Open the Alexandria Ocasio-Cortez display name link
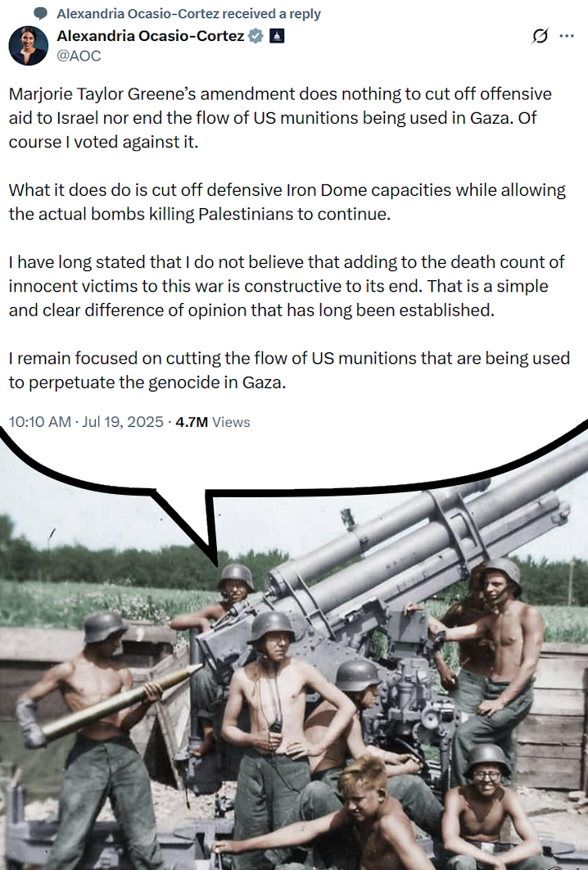Viewport: 588px width, 870px height. [x=152, y=36]
